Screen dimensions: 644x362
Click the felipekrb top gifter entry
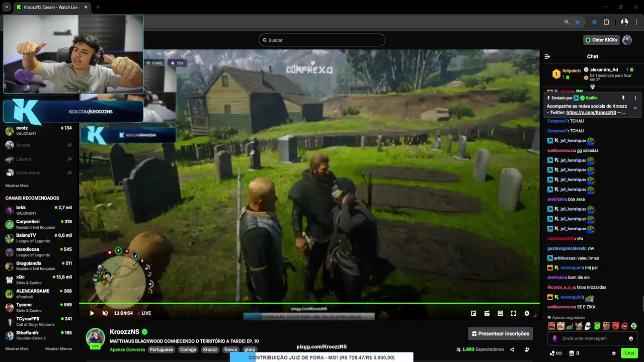click(x=567, y=74)
